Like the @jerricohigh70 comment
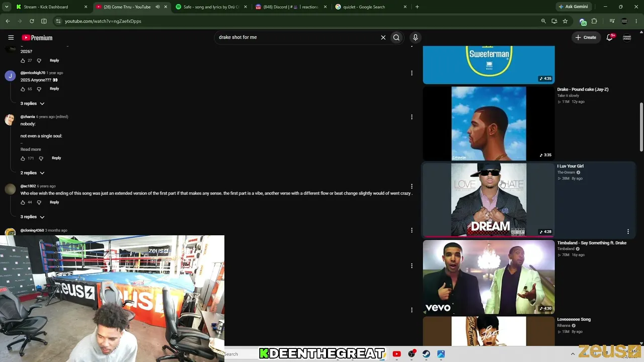This screenshot has height=362, width=644. click(x=23, y=89)
